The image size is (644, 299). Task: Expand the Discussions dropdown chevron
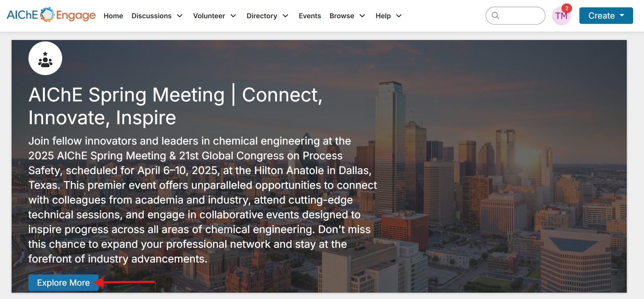[x=180, y=16]
